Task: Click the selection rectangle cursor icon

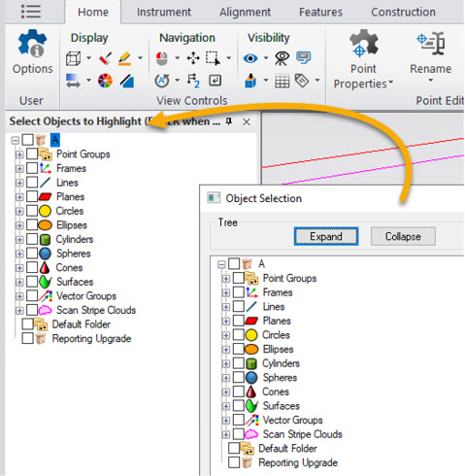Action: coord(213,58)
